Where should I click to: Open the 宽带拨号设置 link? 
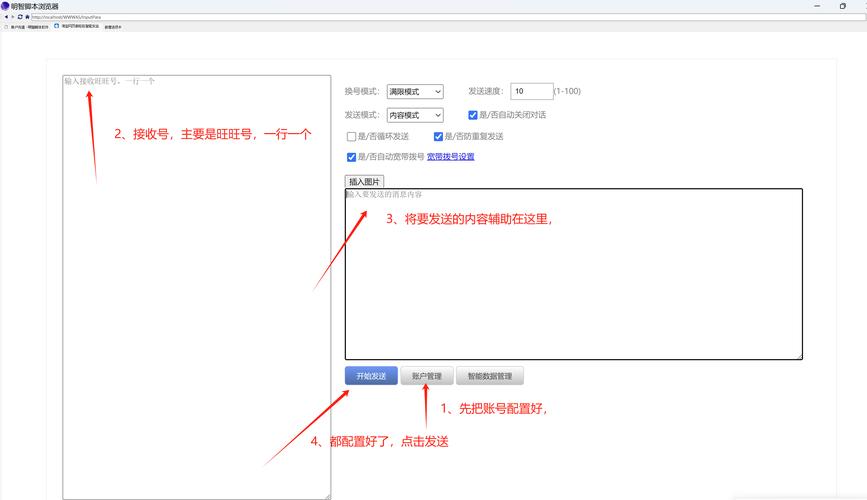coord(450,157)
